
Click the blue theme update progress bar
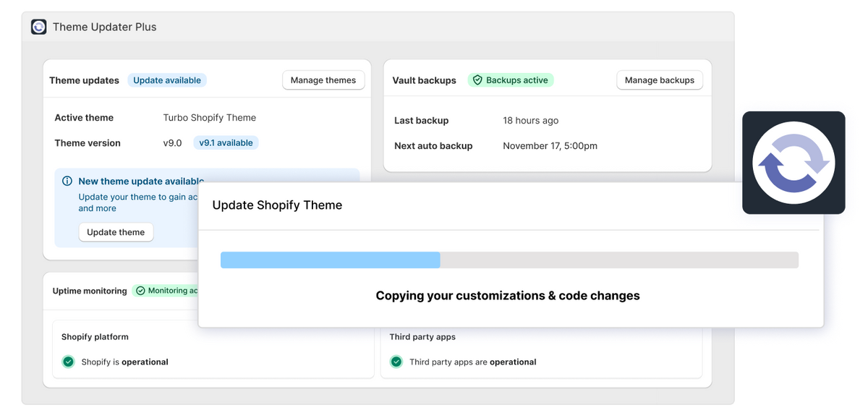click(x=330, y=260)
